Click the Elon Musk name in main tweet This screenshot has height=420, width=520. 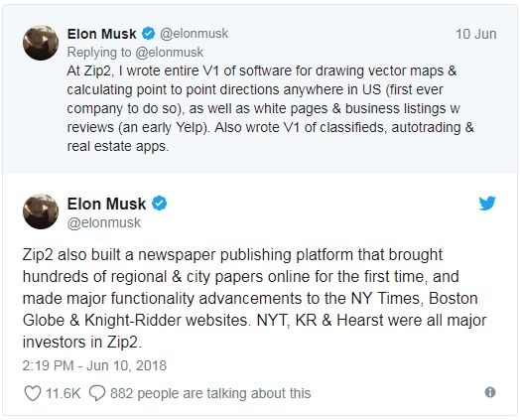point(106,204)
